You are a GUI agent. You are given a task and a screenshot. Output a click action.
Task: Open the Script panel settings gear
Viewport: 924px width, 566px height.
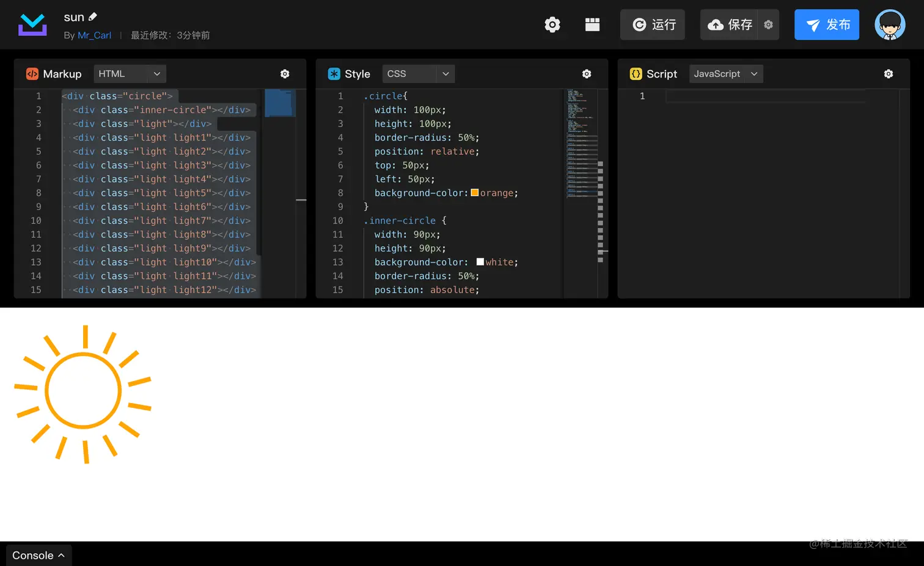tap(888, 73)
